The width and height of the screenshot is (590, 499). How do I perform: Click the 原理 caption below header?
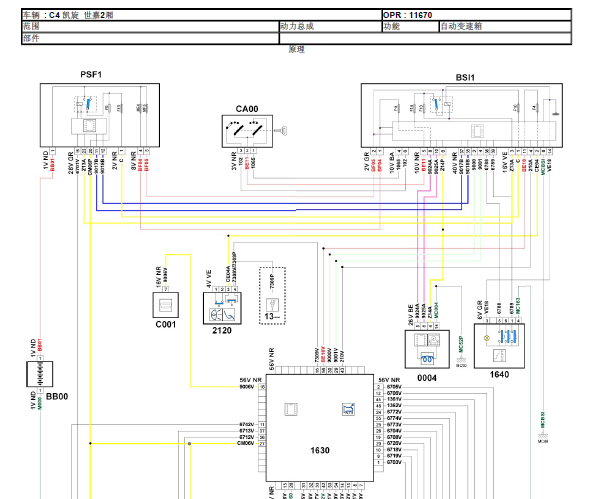[x=297, y=49]
